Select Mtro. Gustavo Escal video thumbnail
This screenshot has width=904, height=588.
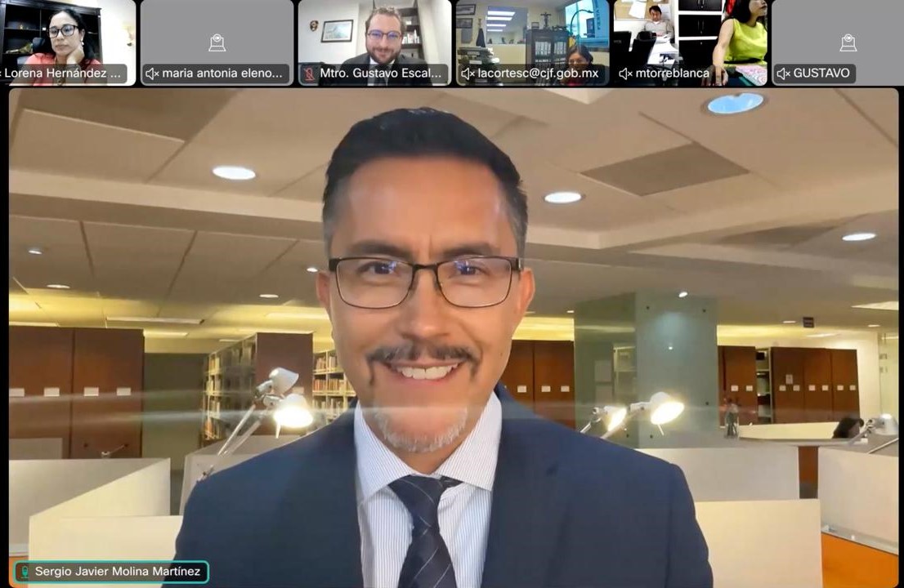tap(374, 42)
